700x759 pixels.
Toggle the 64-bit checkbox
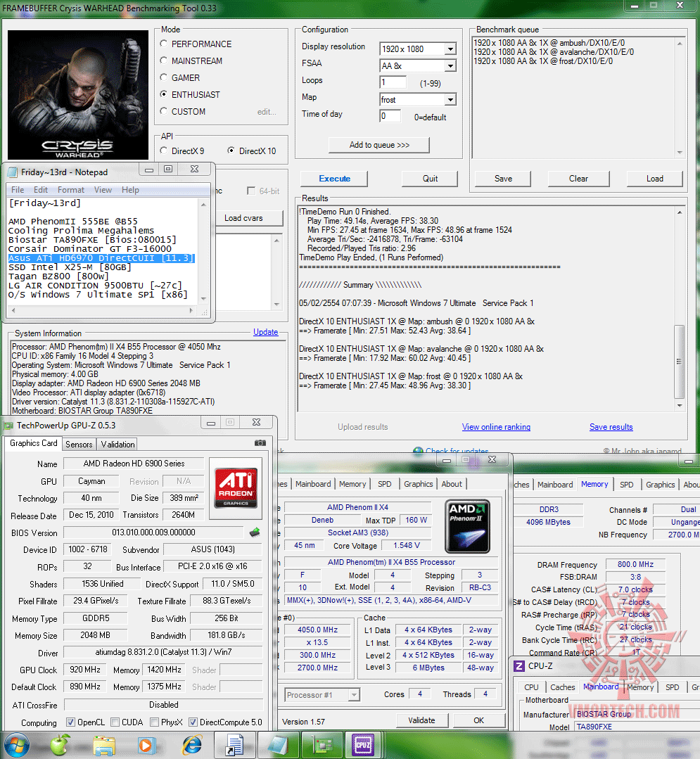point(250,191)
